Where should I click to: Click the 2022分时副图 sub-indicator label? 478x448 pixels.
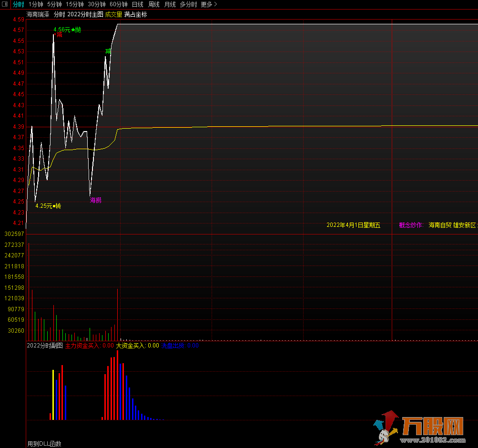(45, 346)
